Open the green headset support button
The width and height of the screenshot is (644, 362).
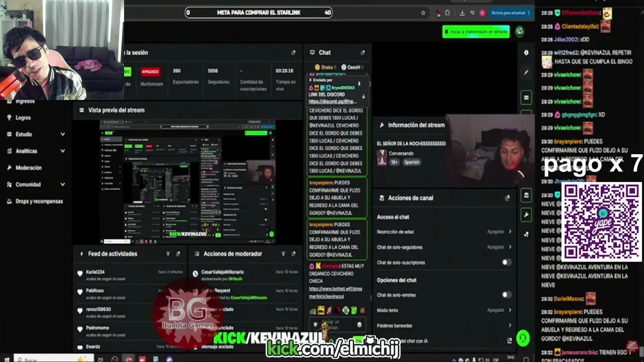[x=523, y=338]
